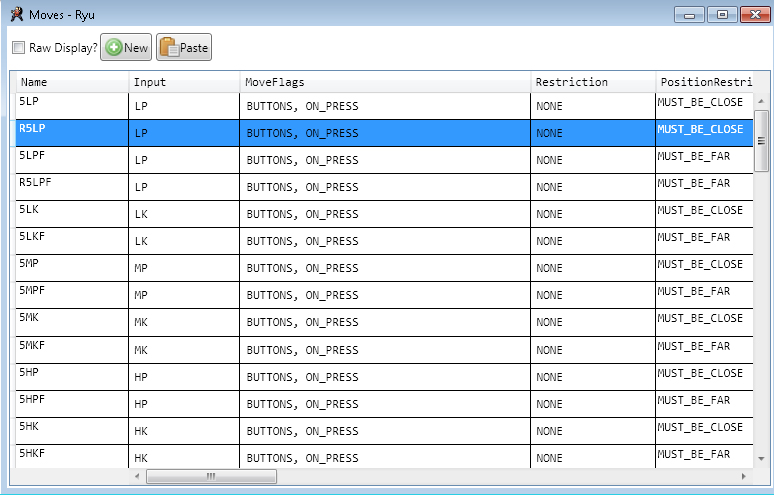This screenshot has height=495, width=774.
Task: Select the 5LKF name cell
Action: click(72, 241)
